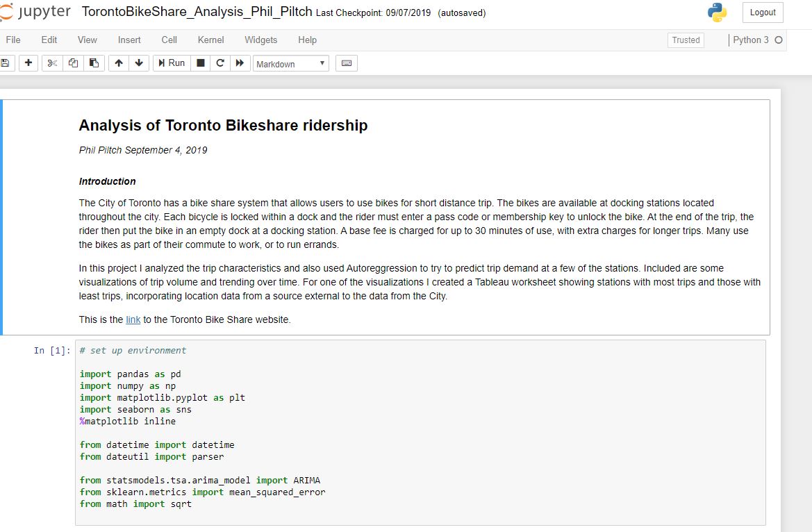Open the Kernel menu
The height and width of the screenshot is (532, 812).
[x=210, y=40]
